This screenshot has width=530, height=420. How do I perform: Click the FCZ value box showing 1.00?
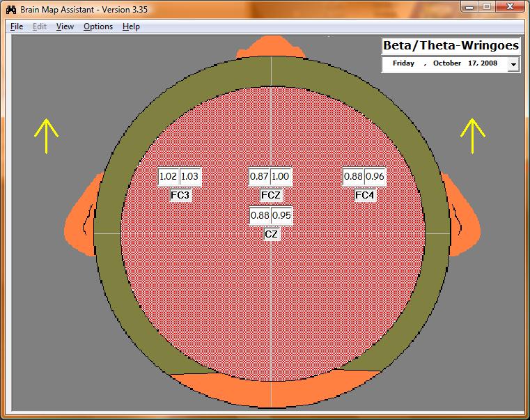[x=281, y=177]
